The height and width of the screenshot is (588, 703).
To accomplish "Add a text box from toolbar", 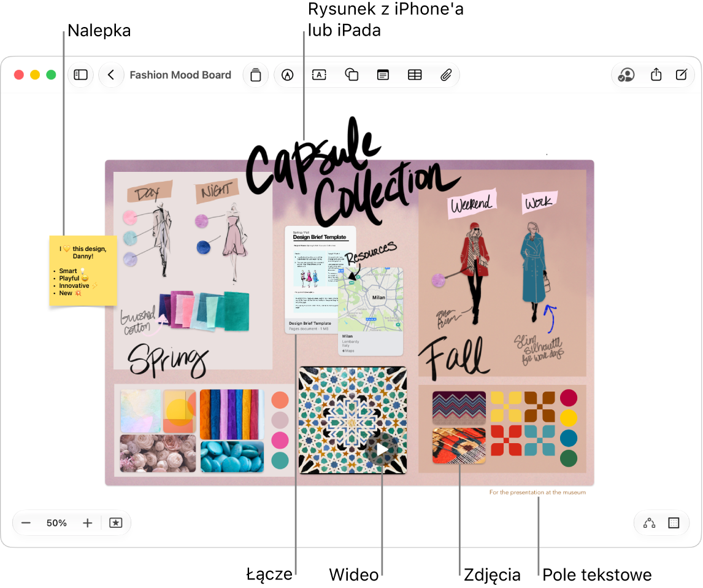I will [319, 75].
